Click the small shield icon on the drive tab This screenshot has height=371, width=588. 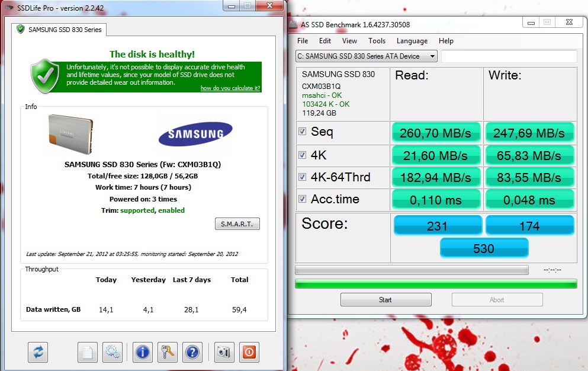coord(21,29)
